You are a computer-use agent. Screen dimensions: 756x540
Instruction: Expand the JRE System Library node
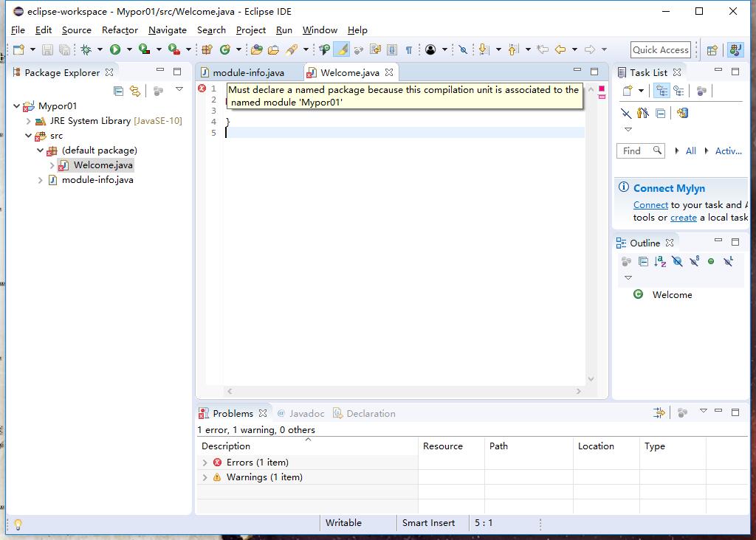29,121
